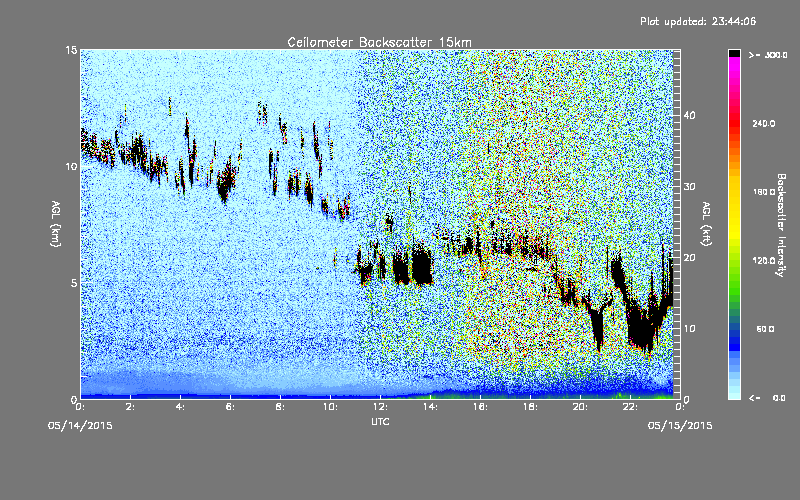Click the 30 kft tick label
This screenshot has width=800, height=500.
(689, 187)
